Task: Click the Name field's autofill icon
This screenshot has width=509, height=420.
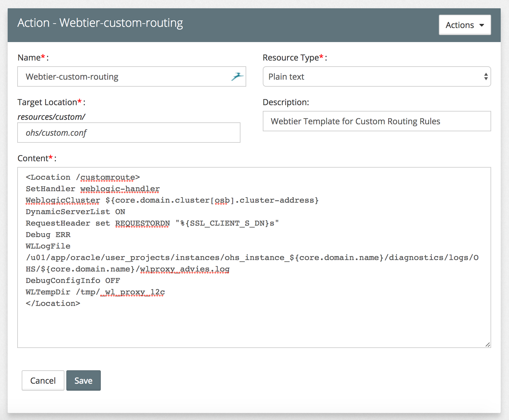Action: click(237, 76)
